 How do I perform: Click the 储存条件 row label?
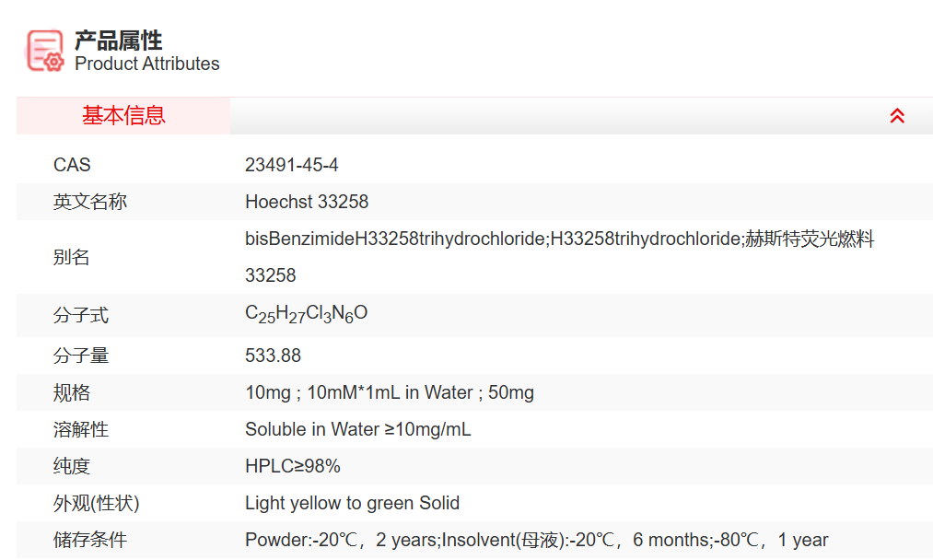coord(90,541)
